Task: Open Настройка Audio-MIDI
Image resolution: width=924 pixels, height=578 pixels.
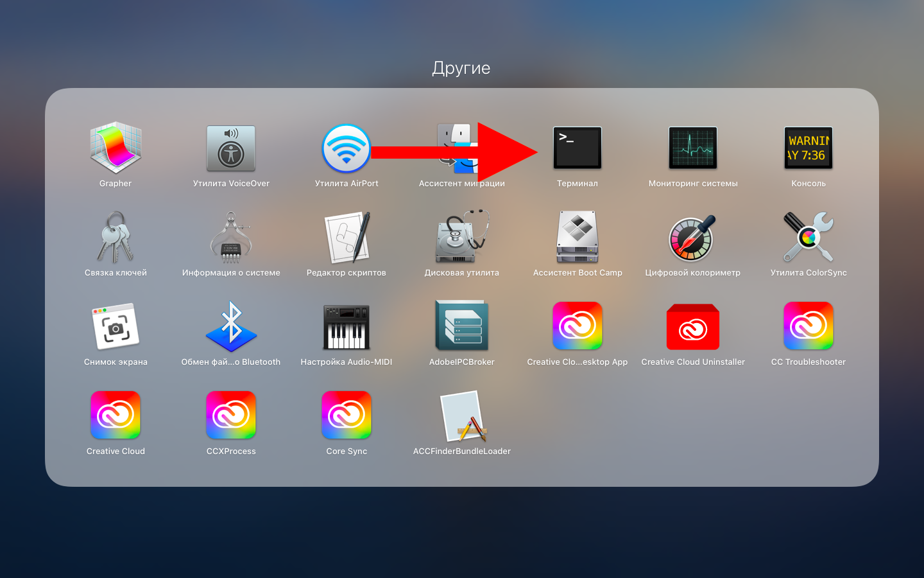Action: pos(346,326)
